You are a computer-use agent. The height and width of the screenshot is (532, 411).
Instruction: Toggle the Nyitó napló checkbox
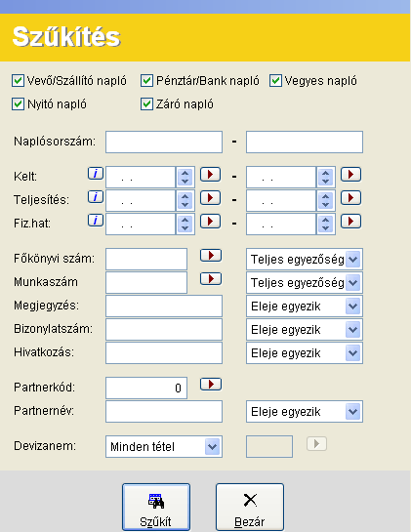click(18, 104)
